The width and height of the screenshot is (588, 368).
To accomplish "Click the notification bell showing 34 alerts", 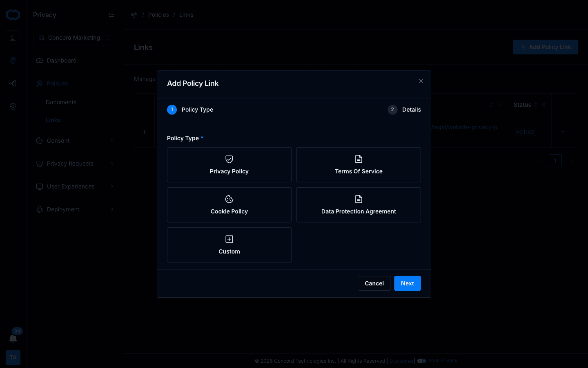I will tap(13, 339).
